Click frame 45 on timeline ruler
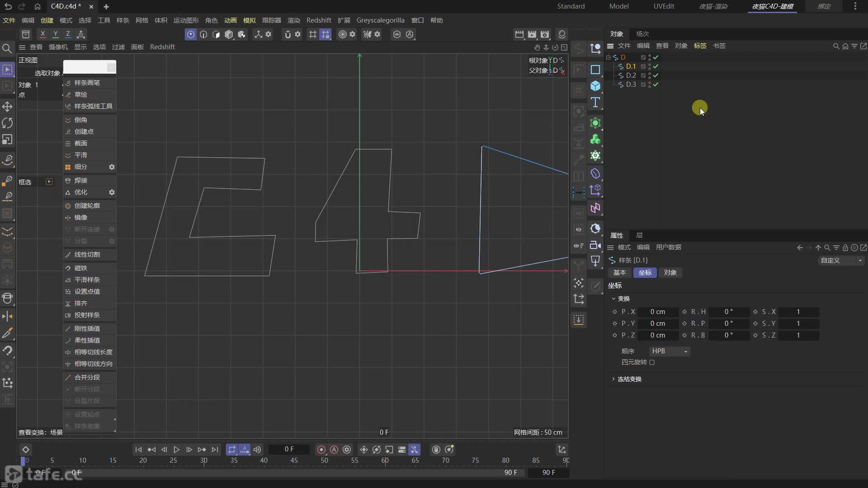Image resolution: width=868 pixels, height=488 pixels. [x=294, y=460]
